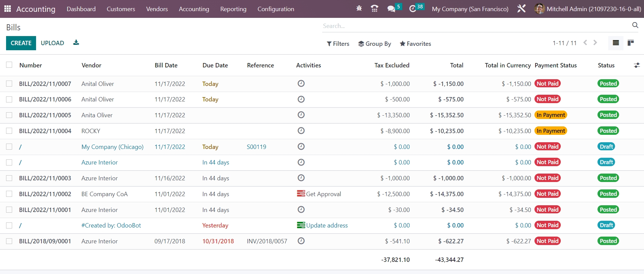Open column settings adjust icon
Screen dimensions: 644x274
click(x=637, y=65)
